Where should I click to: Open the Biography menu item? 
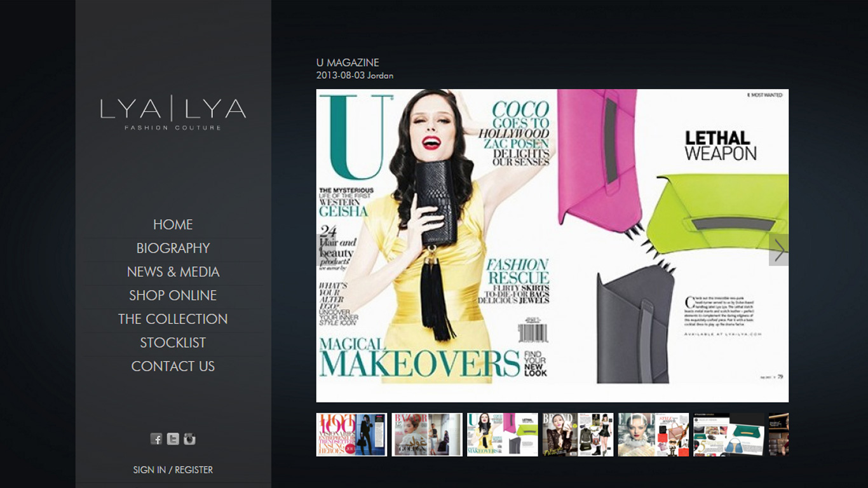tap(173, 248)
